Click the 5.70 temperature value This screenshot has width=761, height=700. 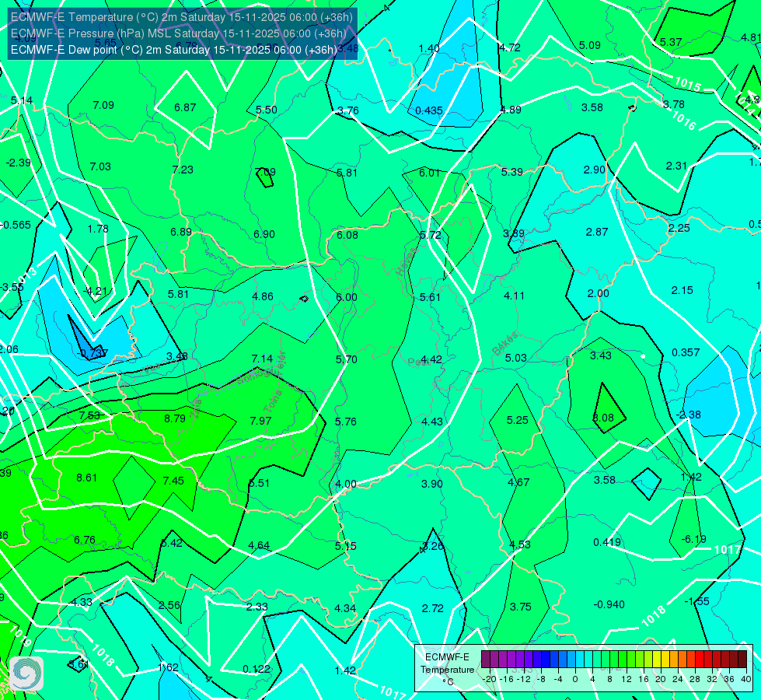pyautogui.click(x=347, y=359)
